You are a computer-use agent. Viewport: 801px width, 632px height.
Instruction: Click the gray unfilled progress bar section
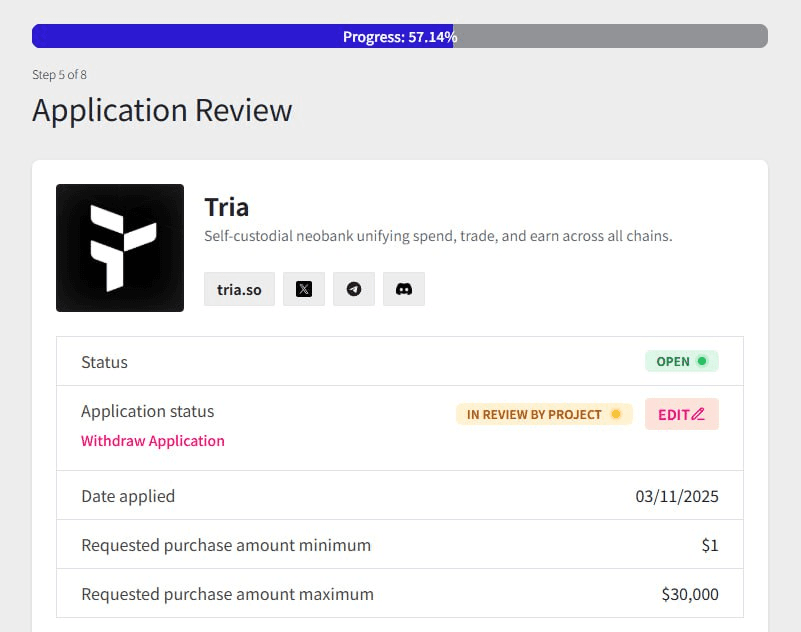610,36
